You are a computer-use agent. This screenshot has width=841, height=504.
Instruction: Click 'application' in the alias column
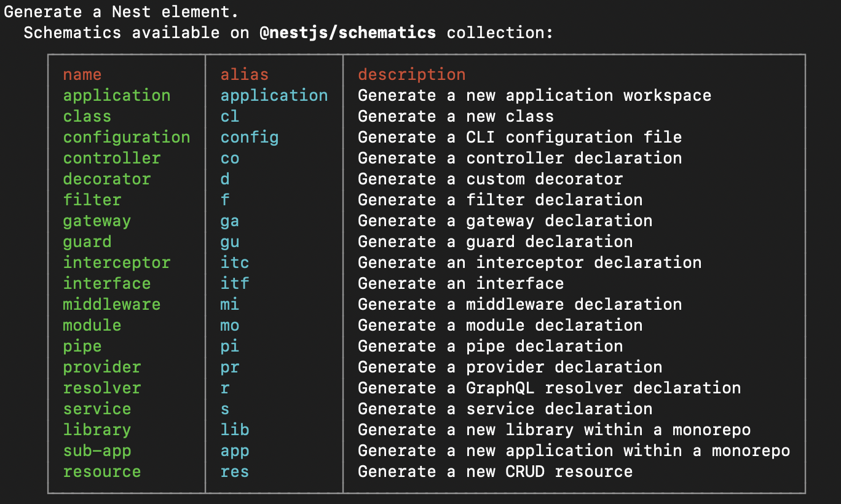(274, 96)
